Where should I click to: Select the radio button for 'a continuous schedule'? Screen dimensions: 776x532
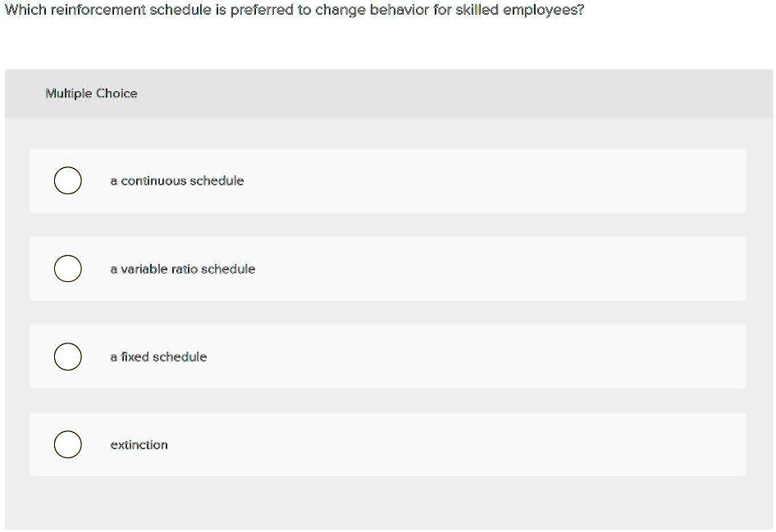[68, 180]
